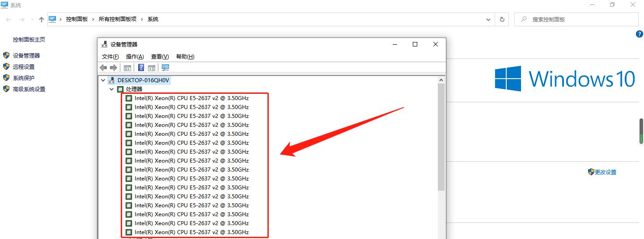The image size is (644, 239).
Task: Go back in the 系统 control panel window
Action: [x=9, y=20]
